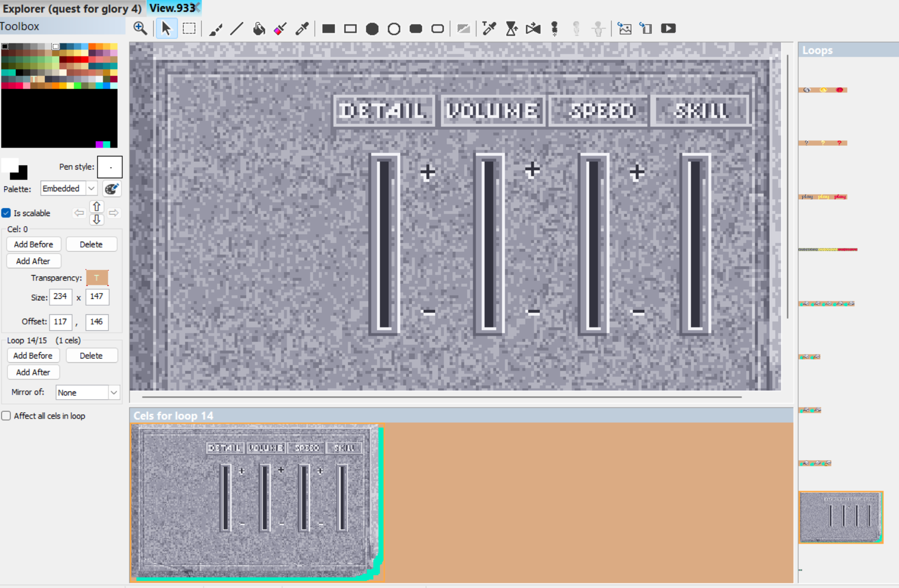
Task: Open the palette editor button
Action: pyautogui.click(x=112, y=189)
